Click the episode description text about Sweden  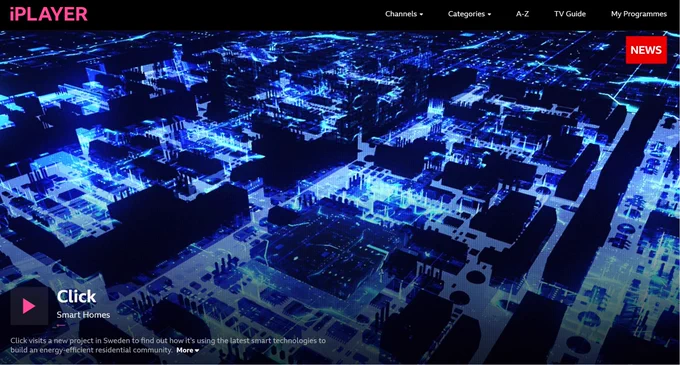coord(168,345)
